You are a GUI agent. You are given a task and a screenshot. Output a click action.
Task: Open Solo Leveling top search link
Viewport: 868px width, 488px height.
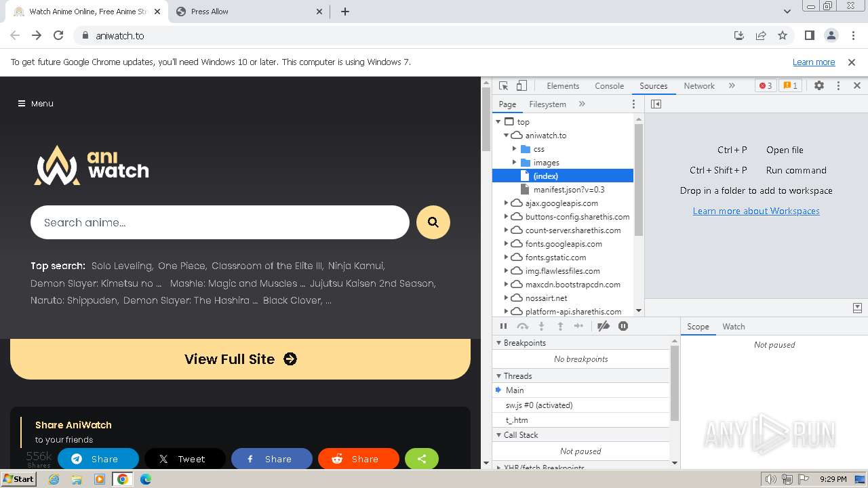click(x=123, y=266)
